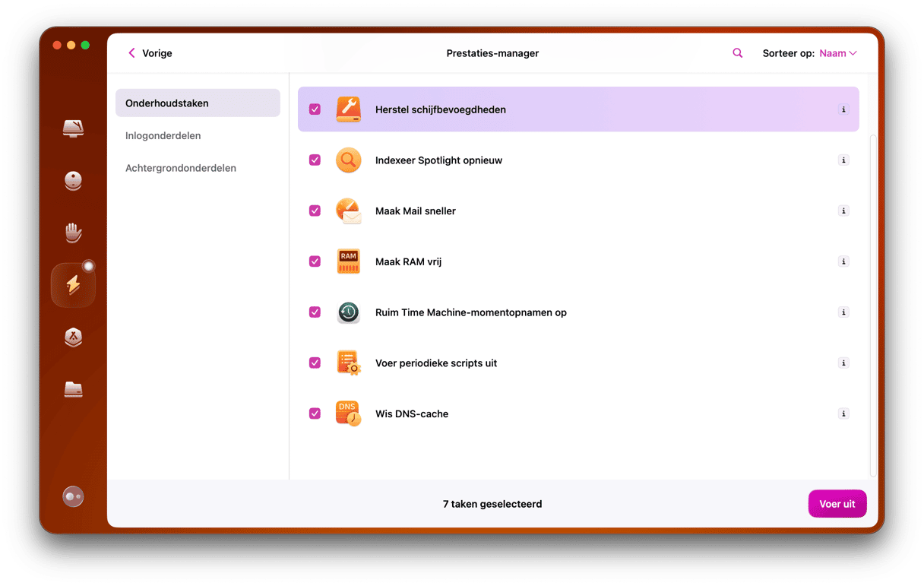
Task: Click the Maak Mail sneller envelope icon
Action: (x=348, y=211)
